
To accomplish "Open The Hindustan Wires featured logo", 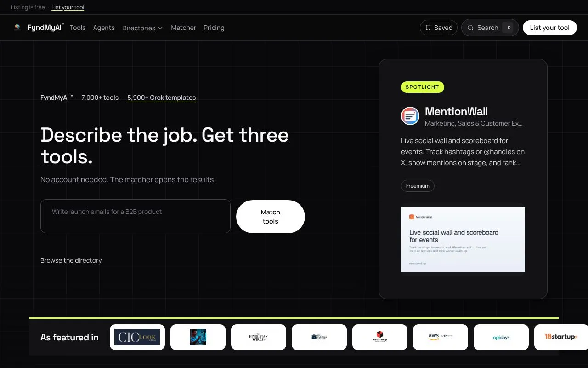I will (x=259, y=337).
